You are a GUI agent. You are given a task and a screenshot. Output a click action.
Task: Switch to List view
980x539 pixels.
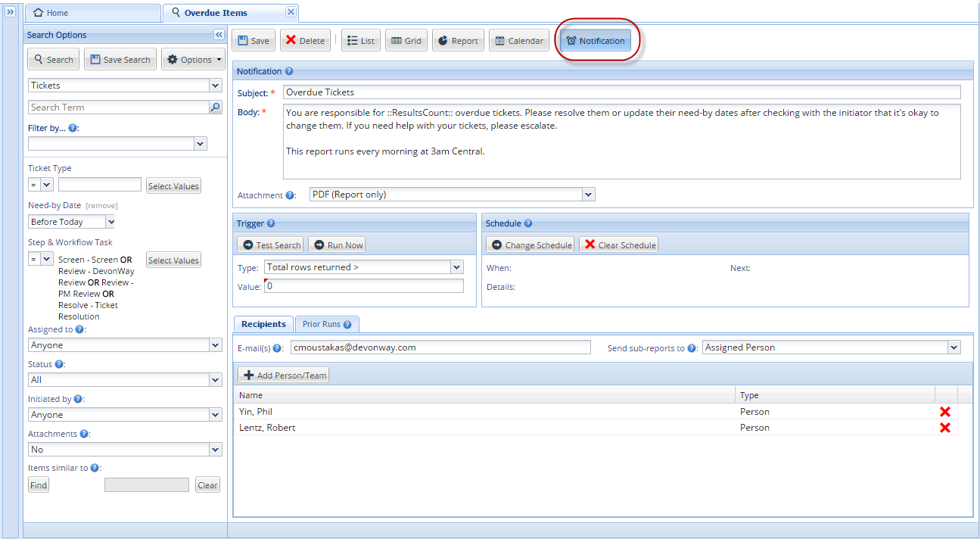360,41
